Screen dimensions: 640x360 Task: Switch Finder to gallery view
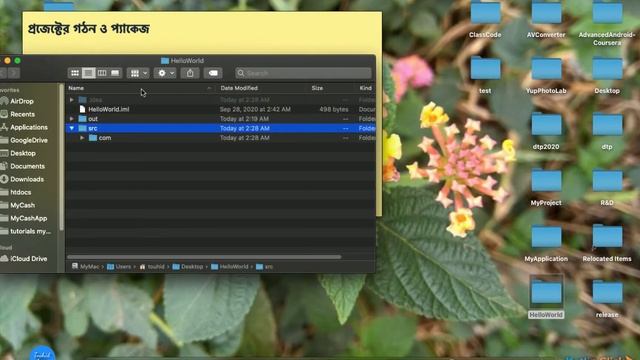coord(115,73)
